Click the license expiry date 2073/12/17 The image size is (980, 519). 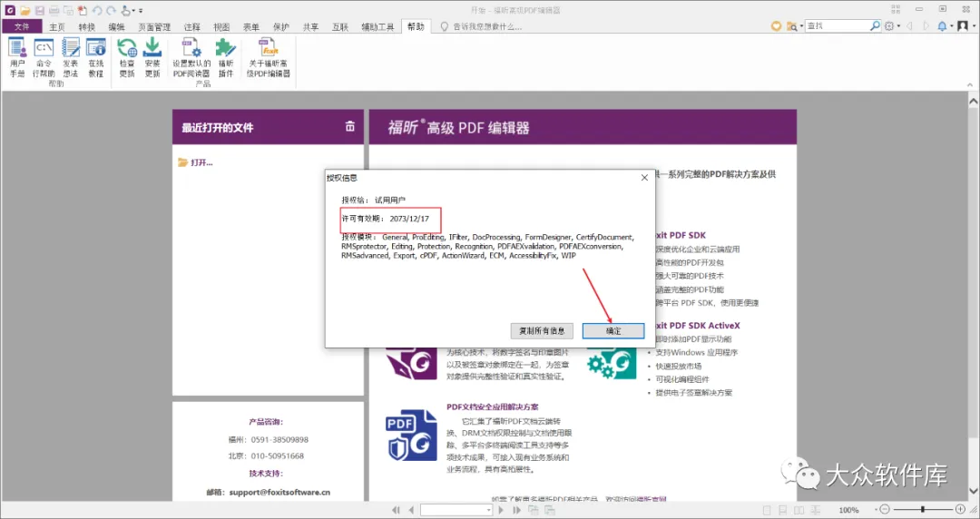pyautogui.click(x=409, y=219)
